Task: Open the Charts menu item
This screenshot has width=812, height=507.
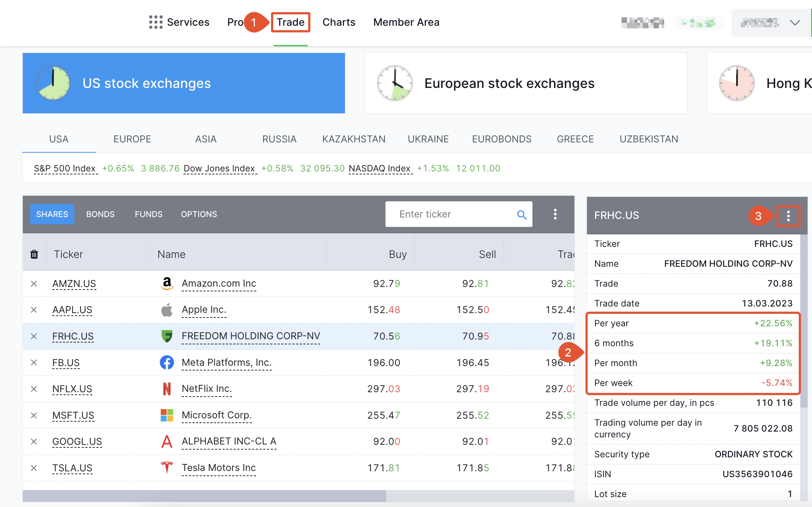Action: coord(339,22)
